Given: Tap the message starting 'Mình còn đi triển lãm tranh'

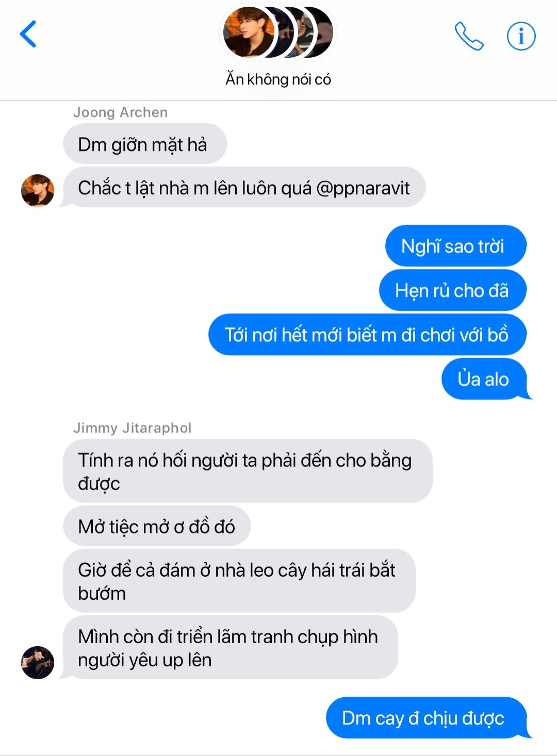Looking at the screenshot, I should [x=230, y=647].
